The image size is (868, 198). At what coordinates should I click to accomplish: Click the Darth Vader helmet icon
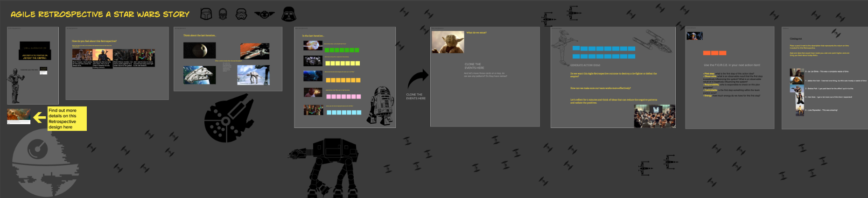289,14
